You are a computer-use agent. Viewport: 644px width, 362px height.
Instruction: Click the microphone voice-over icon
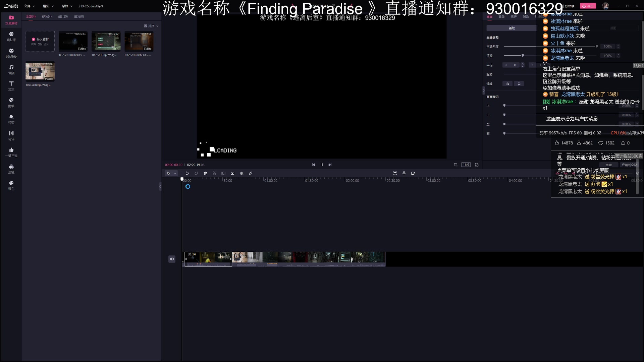point(404,173)
